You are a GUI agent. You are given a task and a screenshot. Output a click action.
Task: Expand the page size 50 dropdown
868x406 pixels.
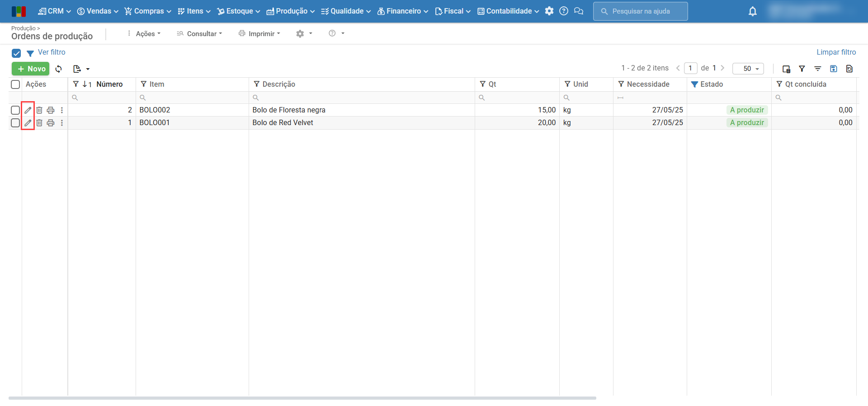748,69
